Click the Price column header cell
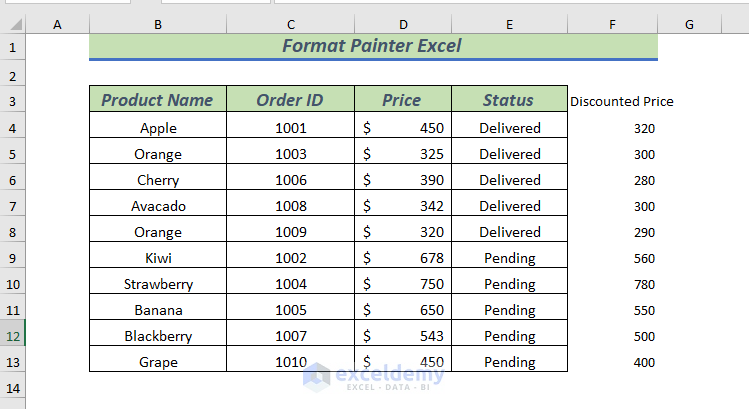Viewport: 749px width, 409px height. [402, 100]
